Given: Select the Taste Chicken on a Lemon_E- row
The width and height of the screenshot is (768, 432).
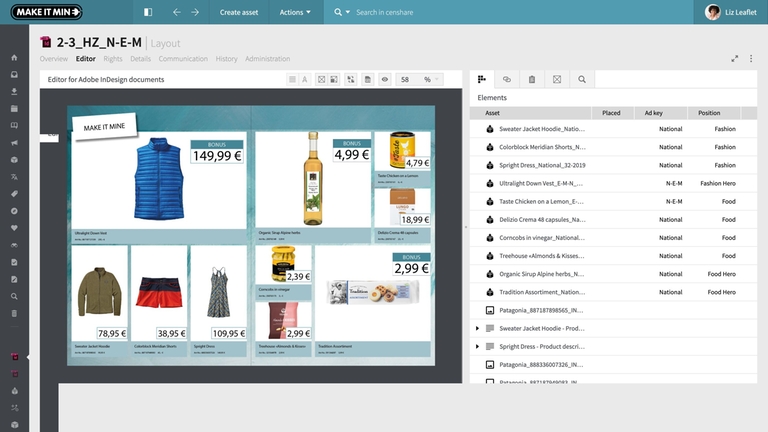Looking at the screenshot, I should pos(613,201).
